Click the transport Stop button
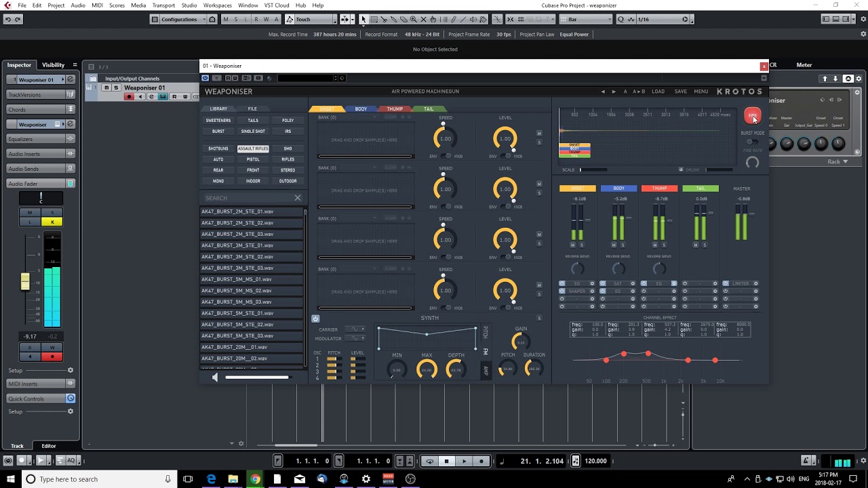The width and height of the screenshot is (868, 488). (x=446, y=462)
